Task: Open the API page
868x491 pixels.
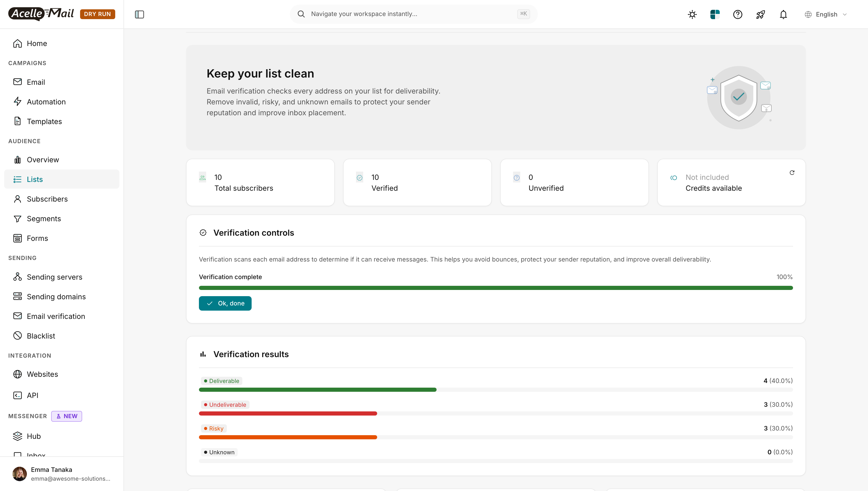Action: (x=62, y=395)
